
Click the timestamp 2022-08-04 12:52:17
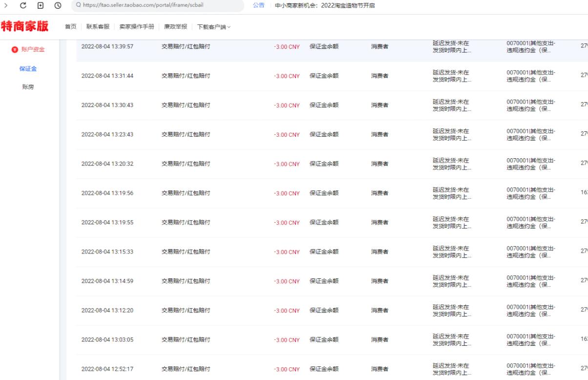[107, 369]
